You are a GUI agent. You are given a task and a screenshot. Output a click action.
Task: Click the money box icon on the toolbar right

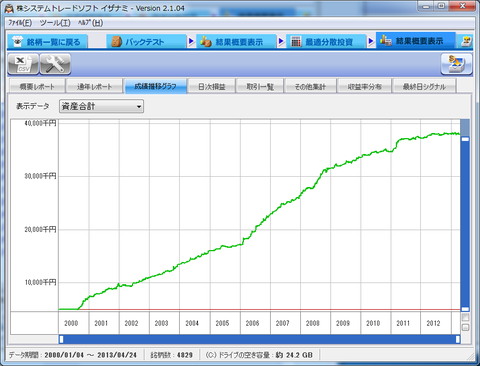[x=456, y=64]
